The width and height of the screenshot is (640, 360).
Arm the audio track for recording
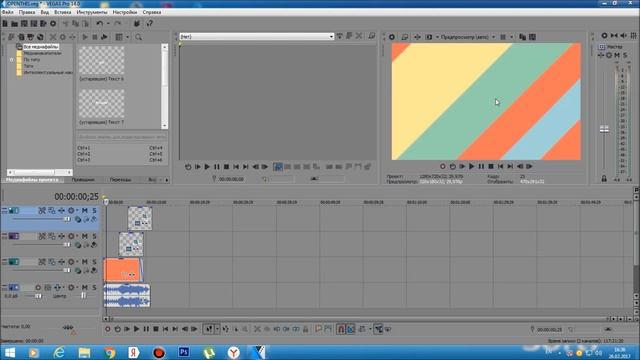click(x=38, y=288)
